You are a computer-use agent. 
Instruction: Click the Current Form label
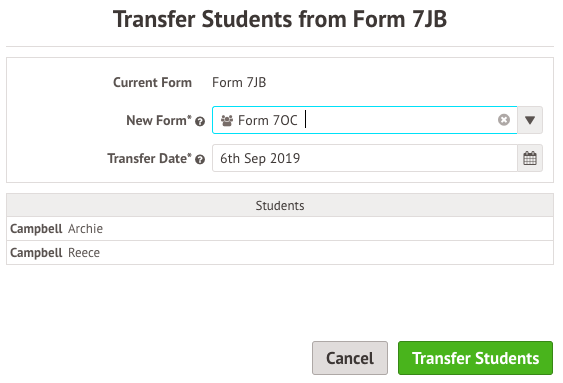pyautogui.click(x=152, y=83)
